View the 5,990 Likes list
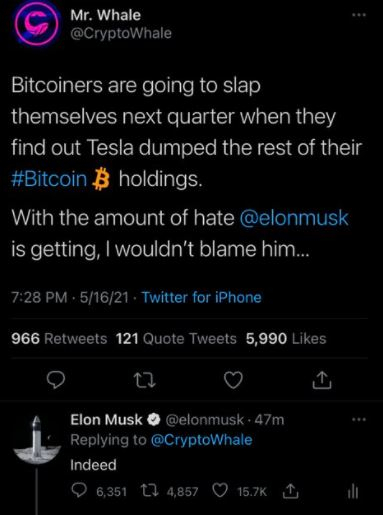 coord(286,339)
